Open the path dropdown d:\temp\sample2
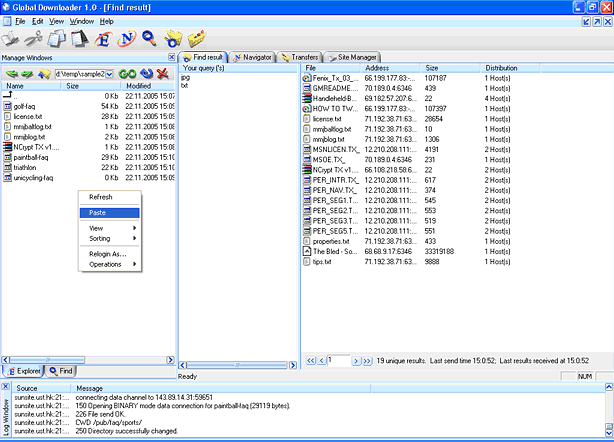Viewport: 614px width, 442px height. (110, 74)
